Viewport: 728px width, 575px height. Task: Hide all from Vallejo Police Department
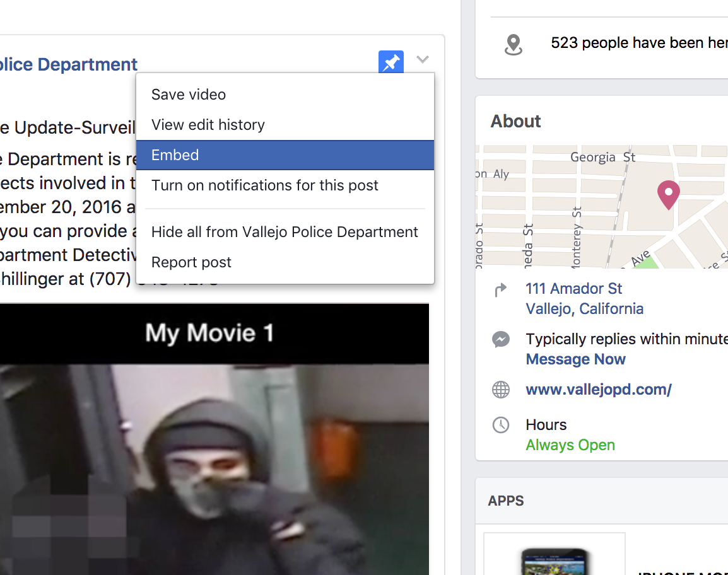(x=285, y=232)
